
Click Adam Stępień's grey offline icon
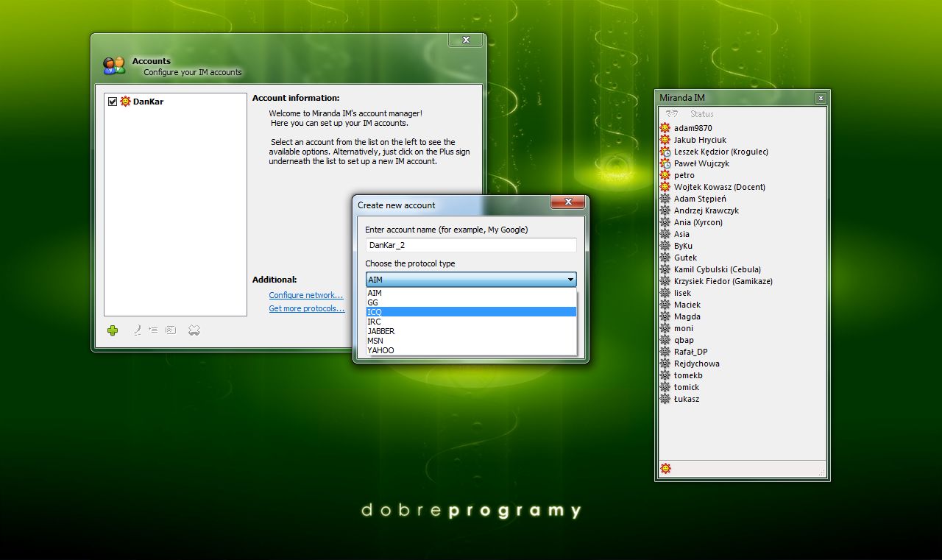665,199
